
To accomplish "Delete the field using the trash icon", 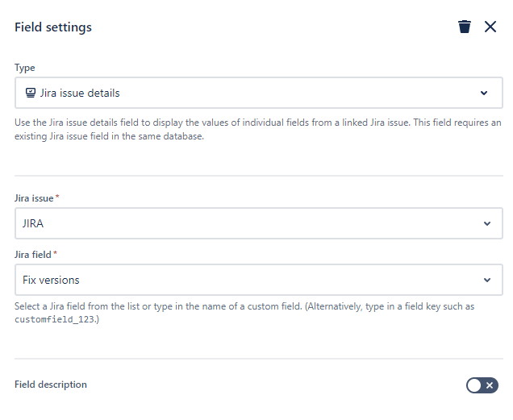I will point(465,27).
